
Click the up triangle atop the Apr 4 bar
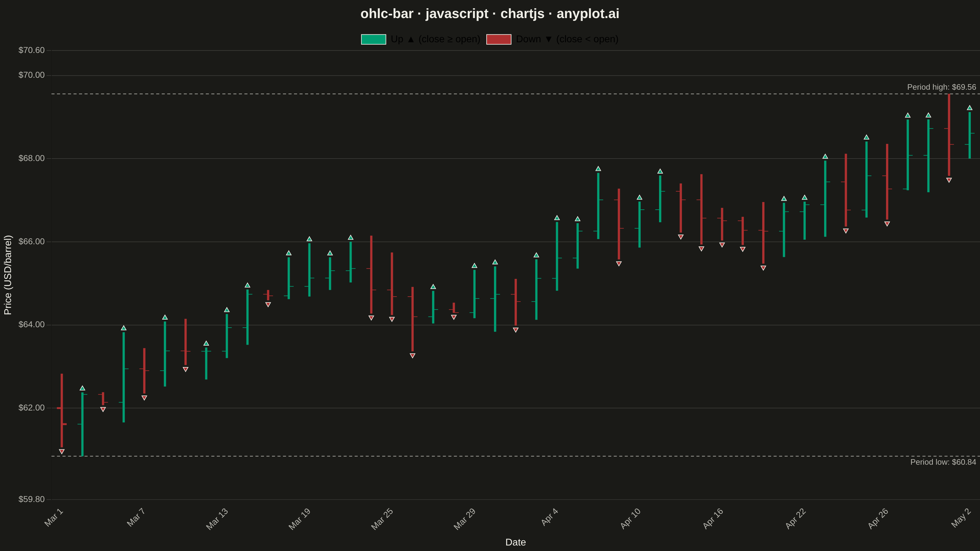point(557,218)
